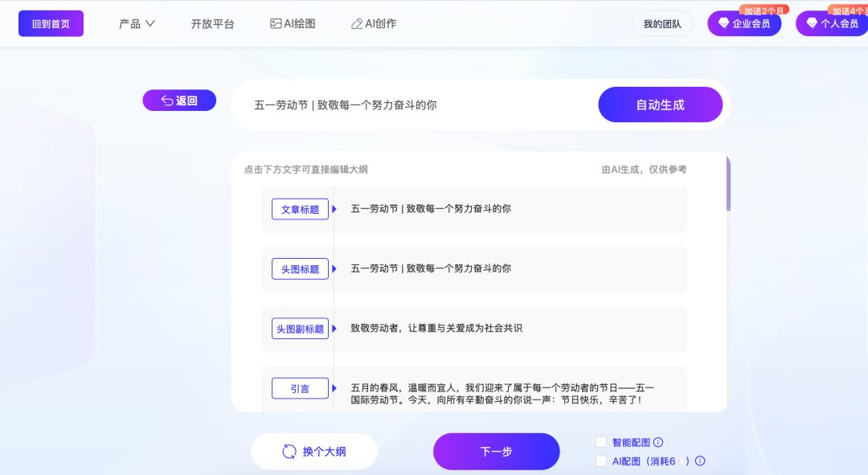Select the 头图副标题 outline label
868x475 pixels.
pos(300,329)
